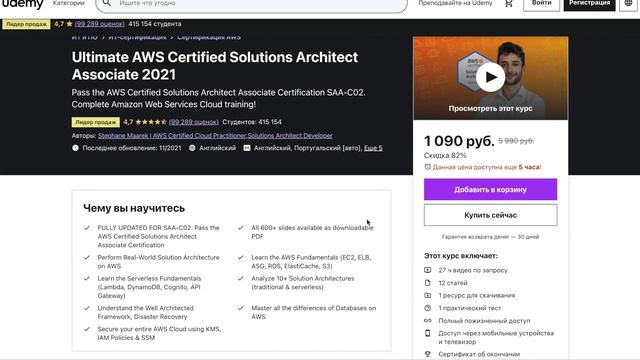Open Сертификации AWS breadcrumb
640x360 pixels.
coord(209,37)
